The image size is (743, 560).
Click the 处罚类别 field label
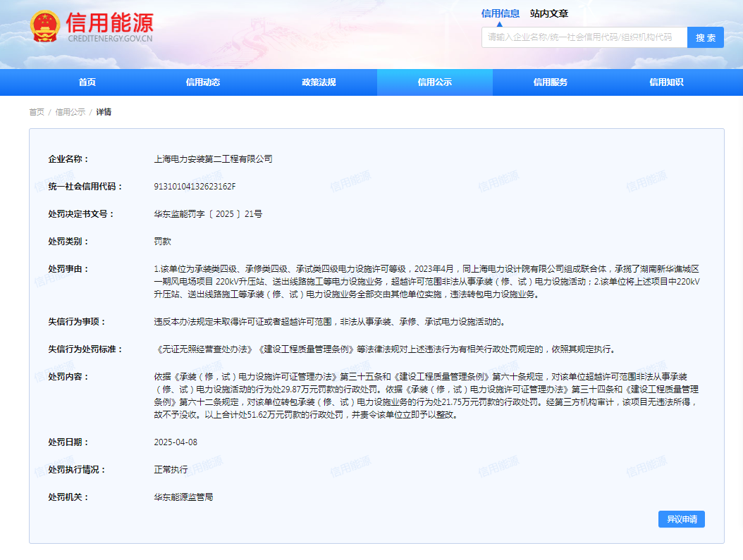68,242
